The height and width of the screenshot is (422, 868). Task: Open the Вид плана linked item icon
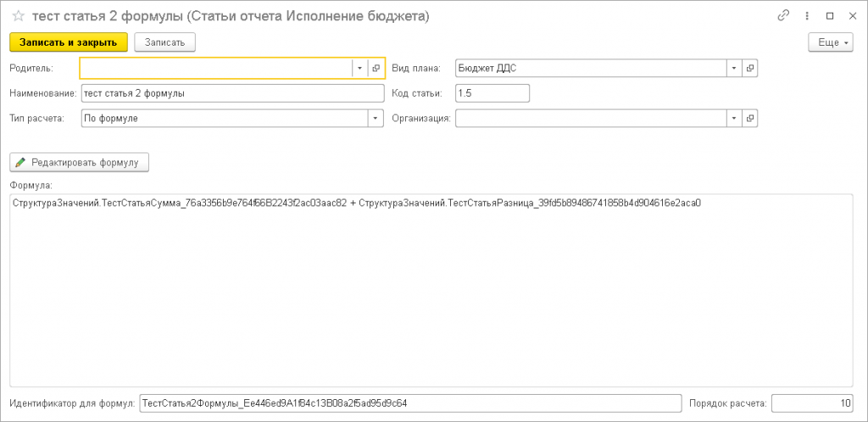(x=749, y=68)
